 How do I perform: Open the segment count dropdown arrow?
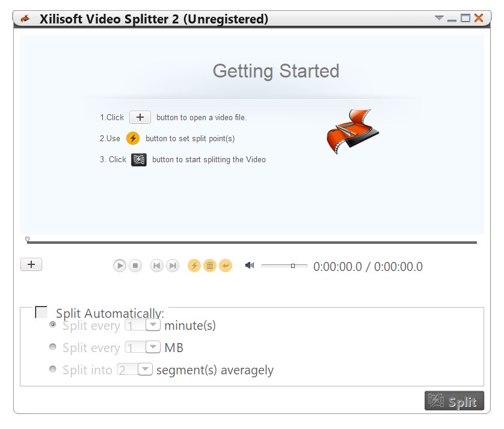pyautogui.click(x=146, y=370)
